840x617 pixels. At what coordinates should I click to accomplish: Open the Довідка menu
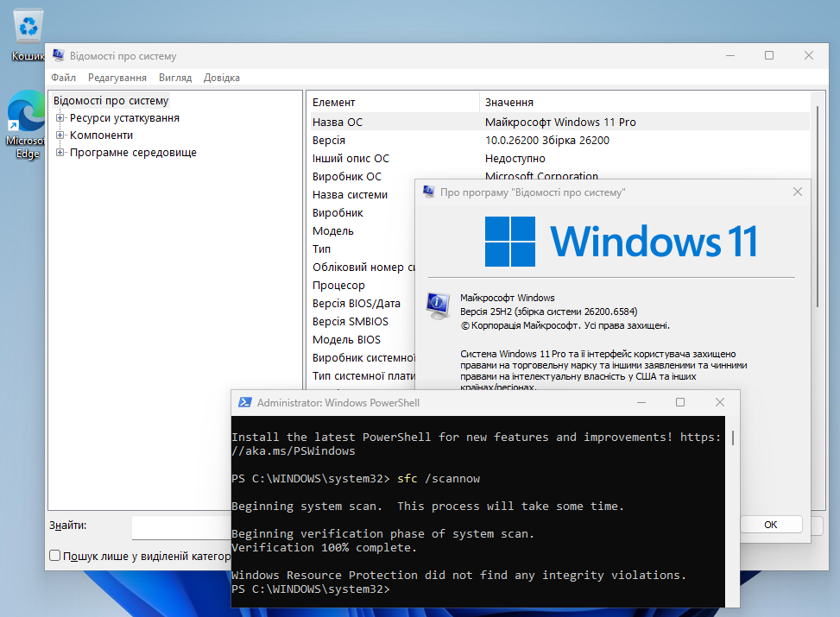[x=222, y=78]
